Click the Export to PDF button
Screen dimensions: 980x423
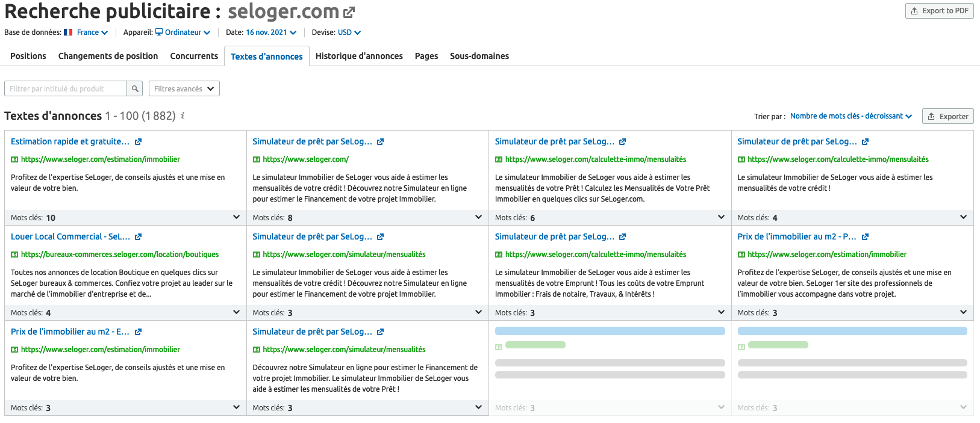tap(939, 11)
